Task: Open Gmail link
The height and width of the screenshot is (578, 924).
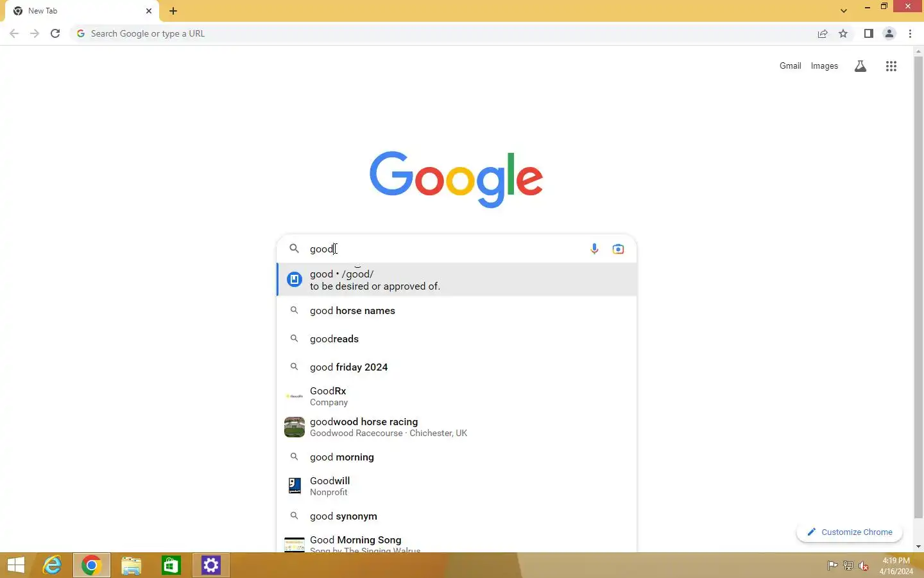Action: point(790,66)
